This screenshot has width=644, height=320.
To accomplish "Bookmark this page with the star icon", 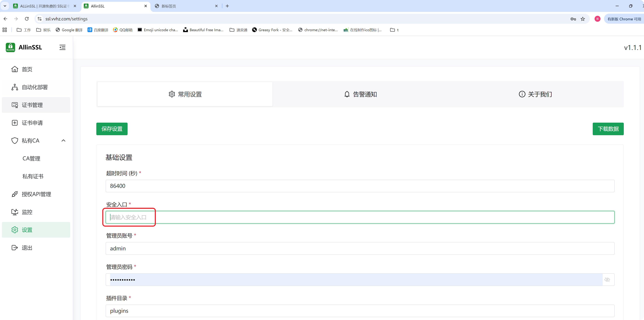I will (x=583, y=19).
